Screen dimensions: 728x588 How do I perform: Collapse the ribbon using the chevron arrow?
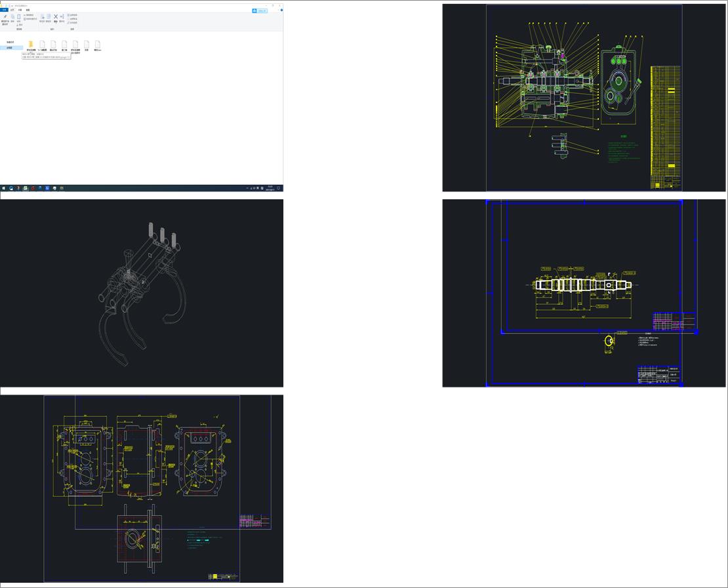pos(277,10)
